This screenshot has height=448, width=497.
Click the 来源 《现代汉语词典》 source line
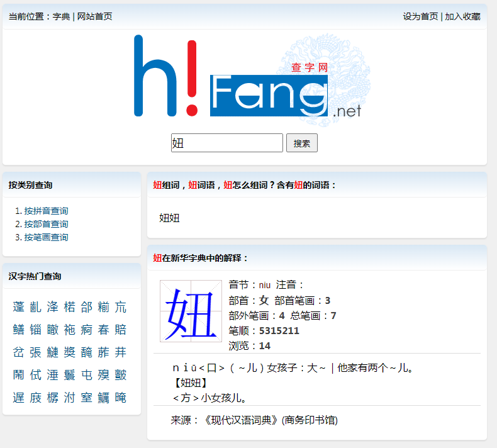click(254, 420)
